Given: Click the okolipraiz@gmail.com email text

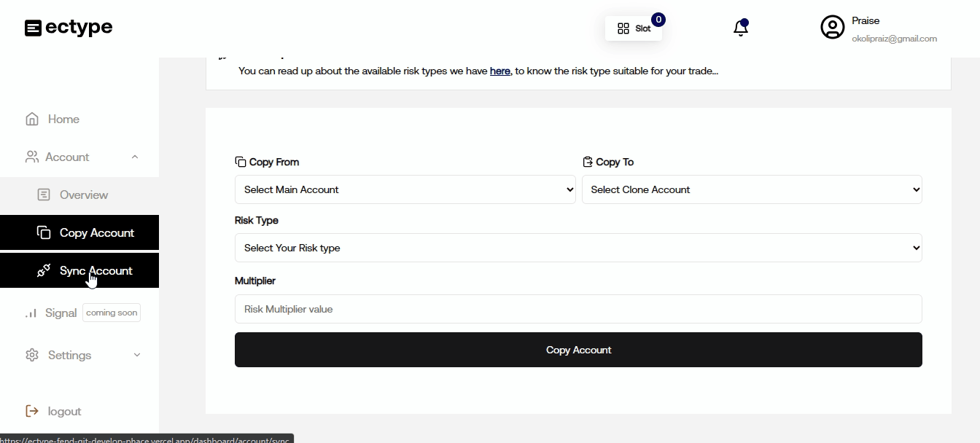Looking at the screenshot, I should (x=894, y=39).
